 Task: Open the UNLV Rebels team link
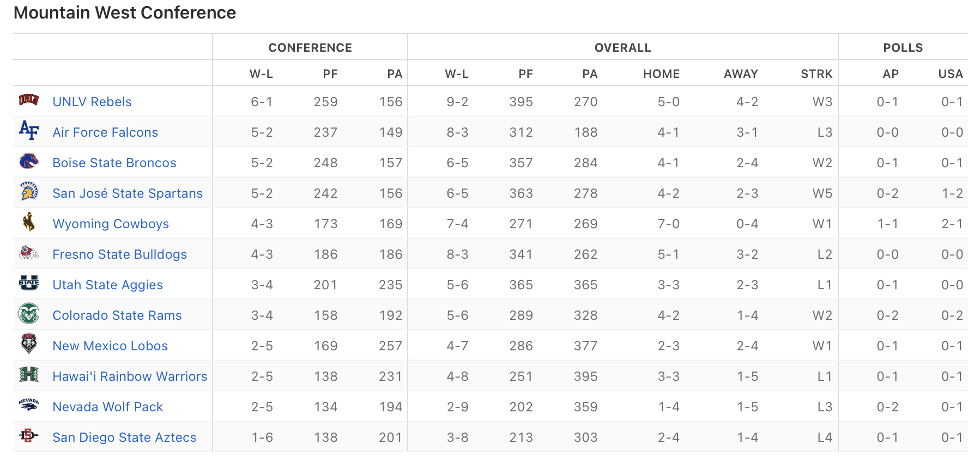coord(92,102)
